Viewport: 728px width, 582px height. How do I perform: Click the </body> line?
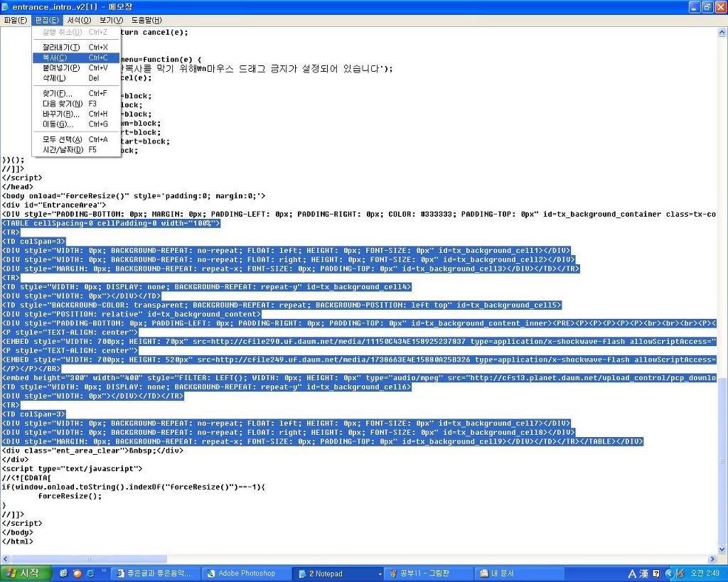pyautogui.click(x=18, y=532)
